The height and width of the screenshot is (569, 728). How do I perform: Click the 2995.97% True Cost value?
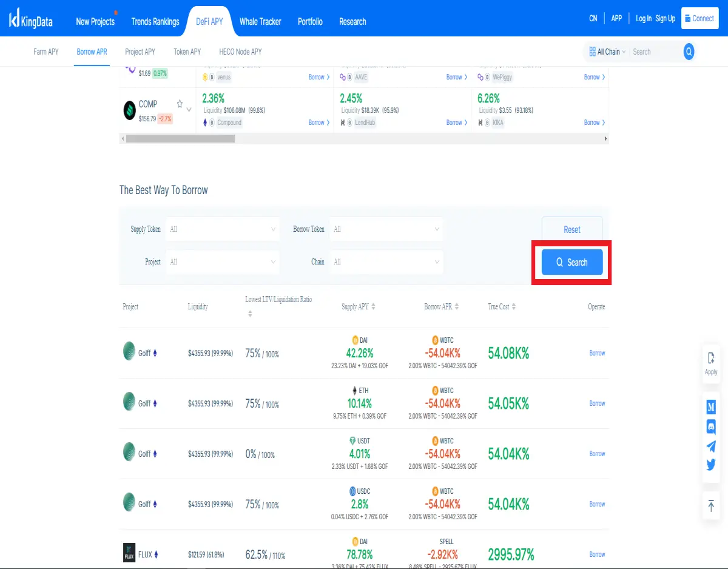[511, 554]
